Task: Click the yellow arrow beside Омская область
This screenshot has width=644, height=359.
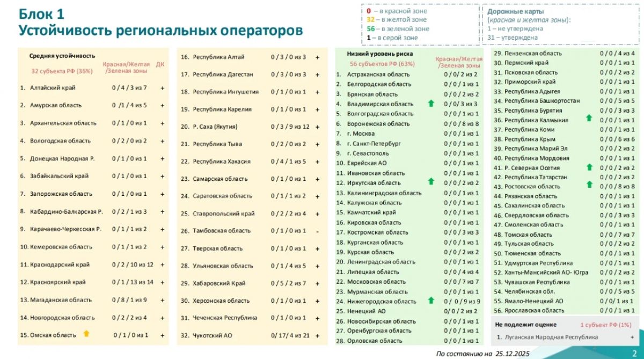Action: point(86,334)
